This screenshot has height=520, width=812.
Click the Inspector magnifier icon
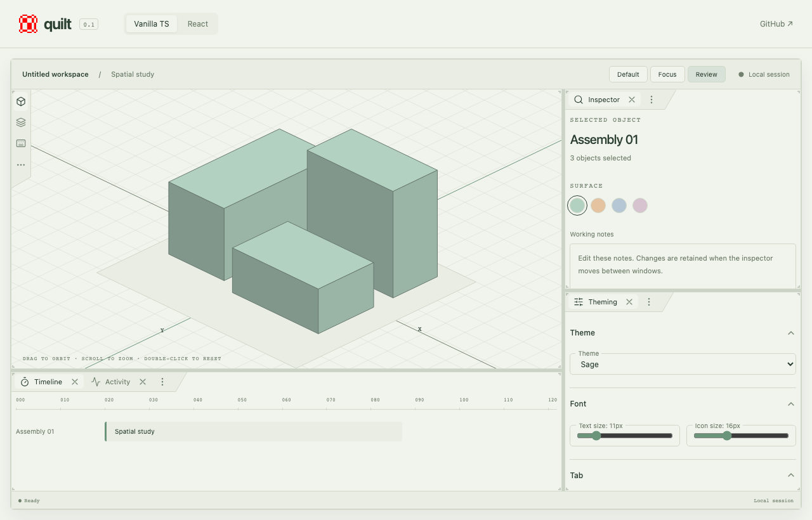click(x=579, y=100)
